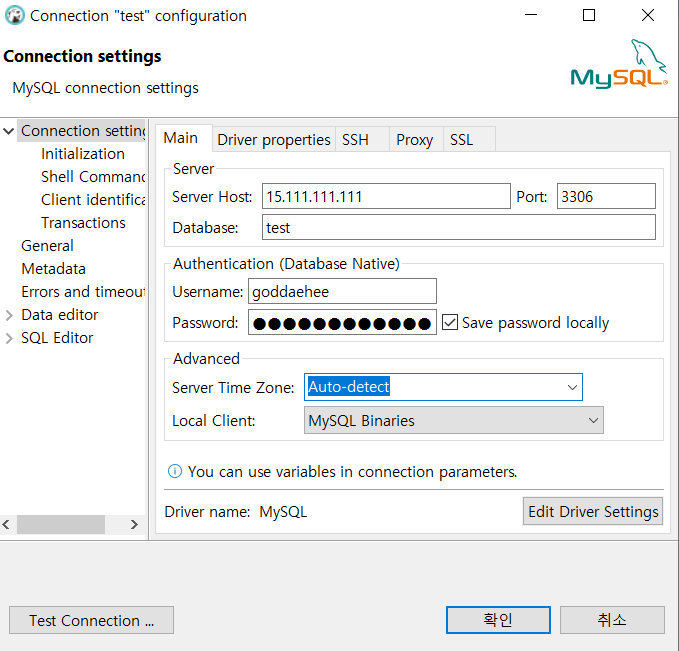The image size is (679, 651).
Task: Click the Password input field
Action: pyautogui.click(x=342, y=323)
